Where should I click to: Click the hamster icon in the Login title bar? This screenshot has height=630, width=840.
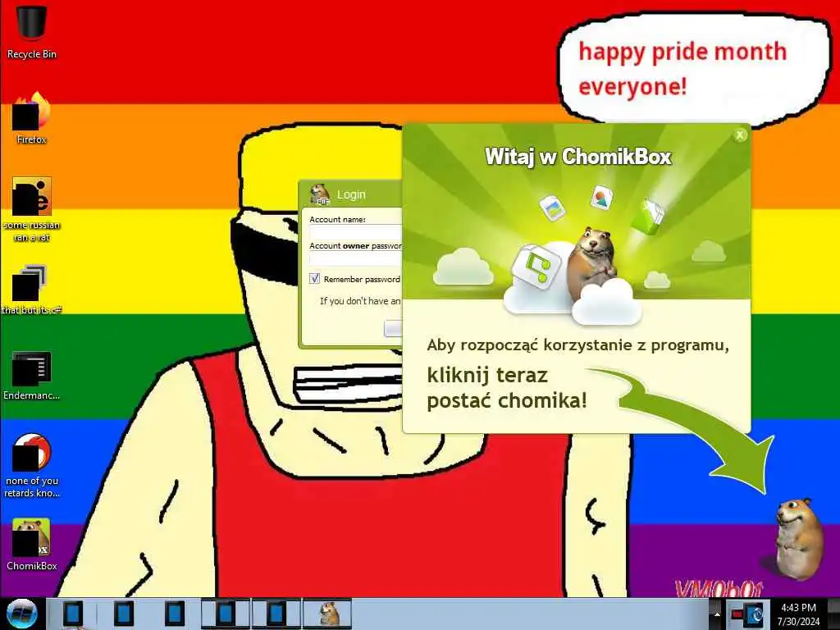coord(320,194)
